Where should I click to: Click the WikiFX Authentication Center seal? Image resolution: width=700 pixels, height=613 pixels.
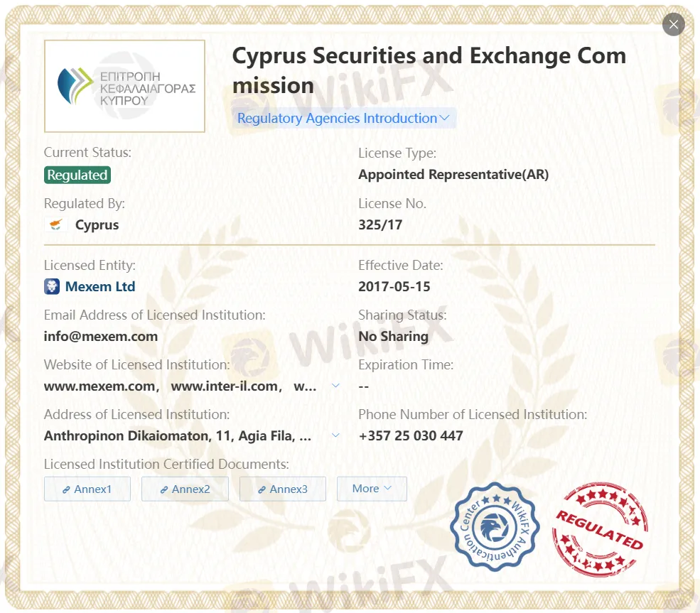(495, 527)
